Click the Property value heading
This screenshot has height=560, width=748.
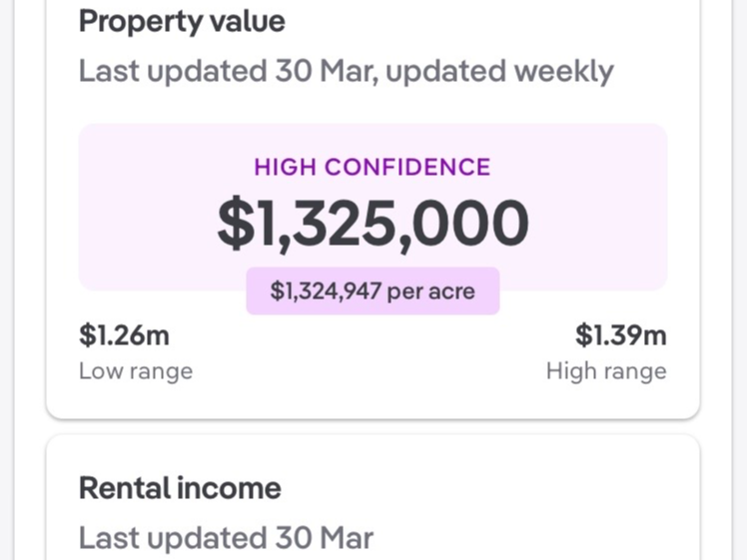point(181,21)
